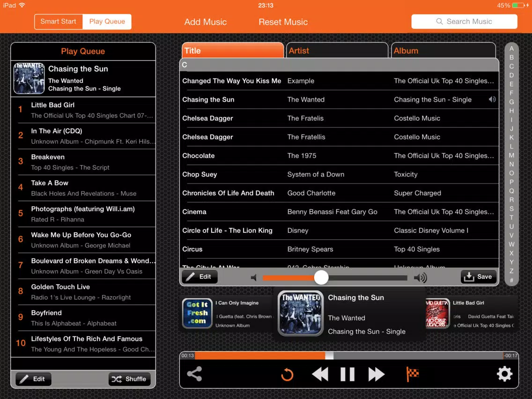Click Reset Music in the top bar
Viewport: 532px width, 399px height.
tap(283, 22)
